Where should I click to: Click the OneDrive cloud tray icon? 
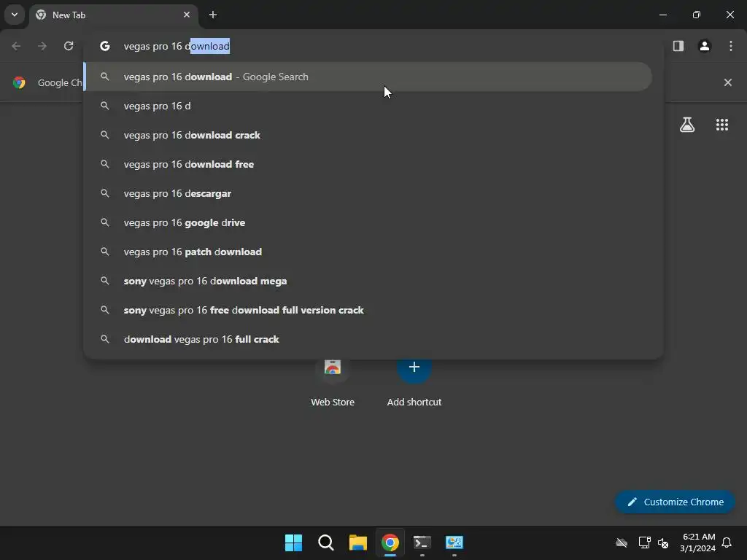click(x=622, y=542)
